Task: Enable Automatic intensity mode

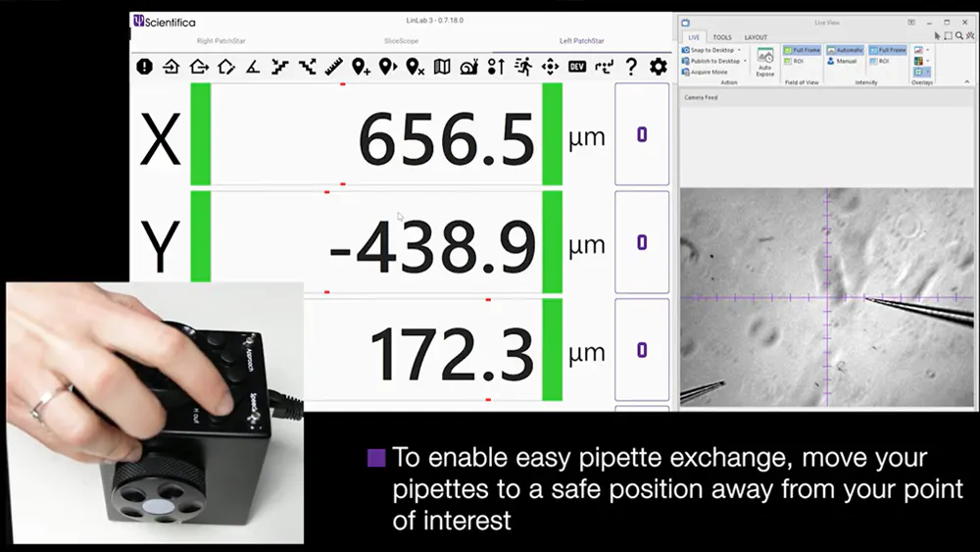Action: (843, 50)
